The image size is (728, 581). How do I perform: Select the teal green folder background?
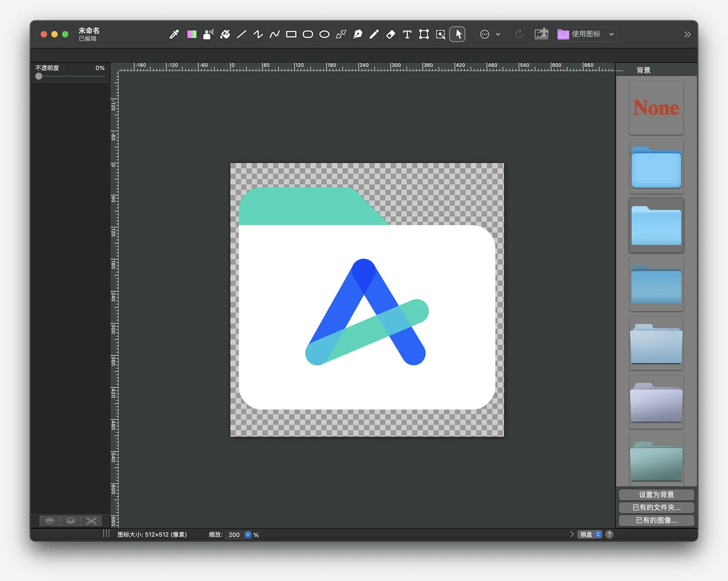(656, 460)
